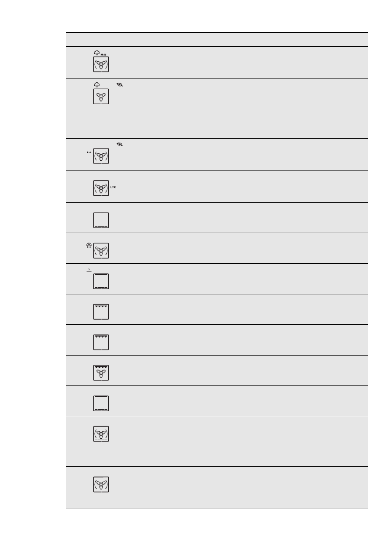This screenshot has width=392, height=556.
Task: Select the fan icon with three dots beside it
Action: [101, 156]
